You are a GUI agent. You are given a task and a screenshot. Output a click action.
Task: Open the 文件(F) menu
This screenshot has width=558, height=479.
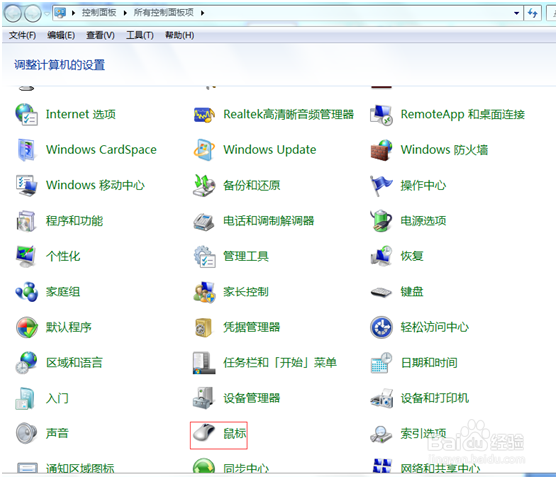click(x=22, y=35)
